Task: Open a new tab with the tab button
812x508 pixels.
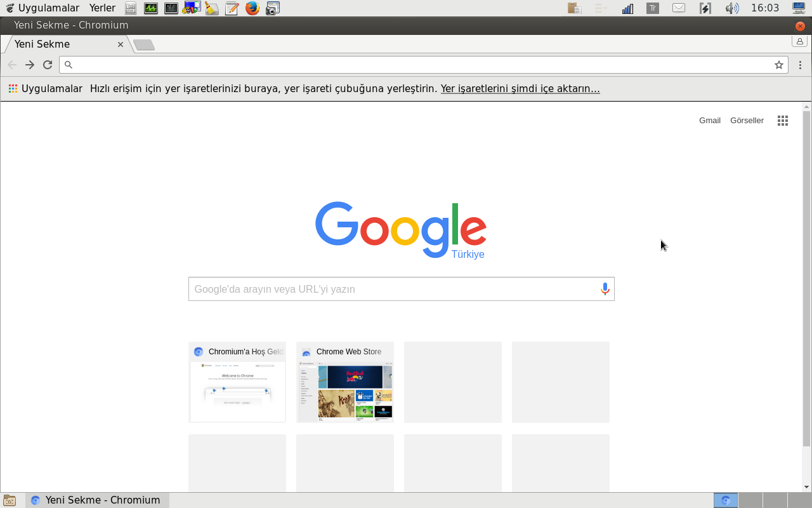Action: point(144,44)
